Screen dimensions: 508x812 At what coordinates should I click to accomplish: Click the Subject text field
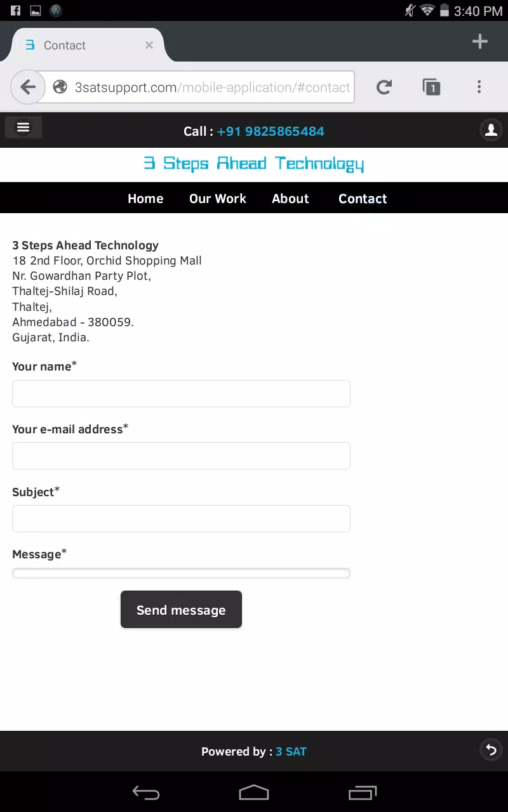(181, 518)
